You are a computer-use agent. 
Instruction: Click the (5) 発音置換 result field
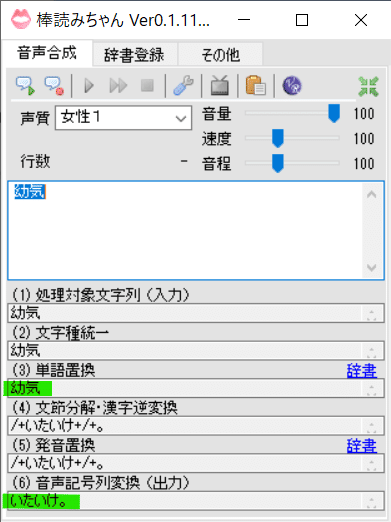[196, 463]
